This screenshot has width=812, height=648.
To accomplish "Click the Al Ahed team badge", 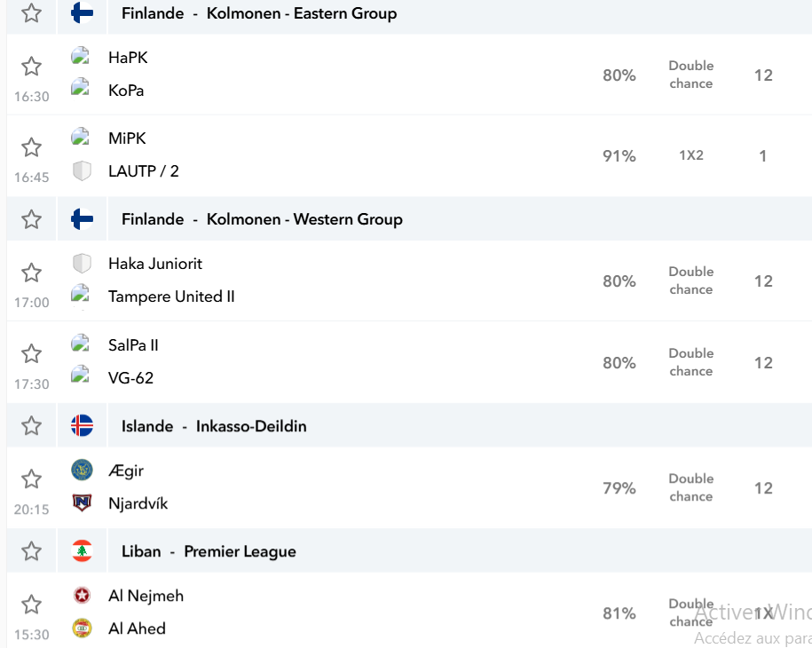I will coord(82,628).
